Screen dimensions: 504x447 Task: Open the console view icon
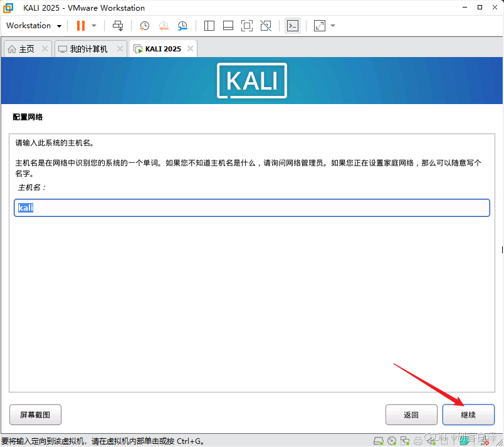[x=293, y=26]
